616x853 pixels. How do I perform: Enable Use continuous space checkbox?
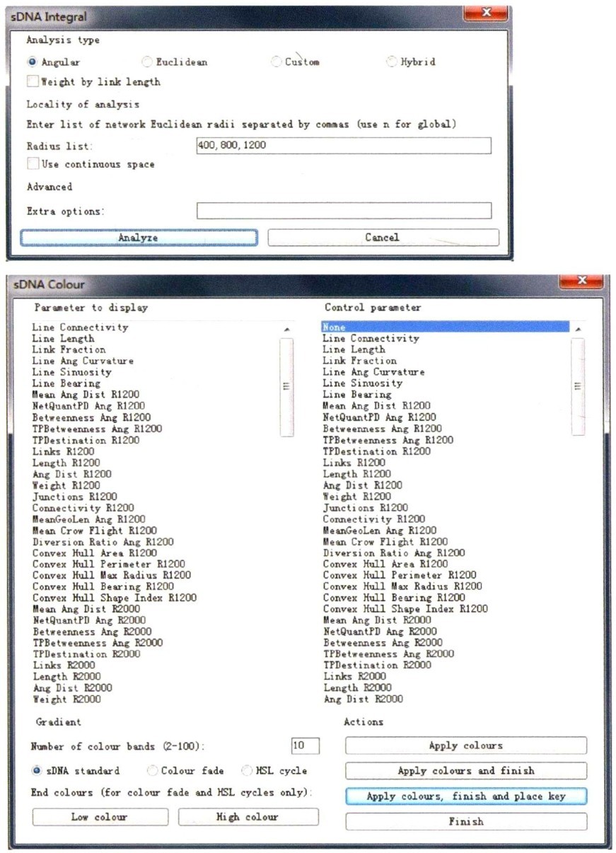pyautogui.click(x=33, y=164)
